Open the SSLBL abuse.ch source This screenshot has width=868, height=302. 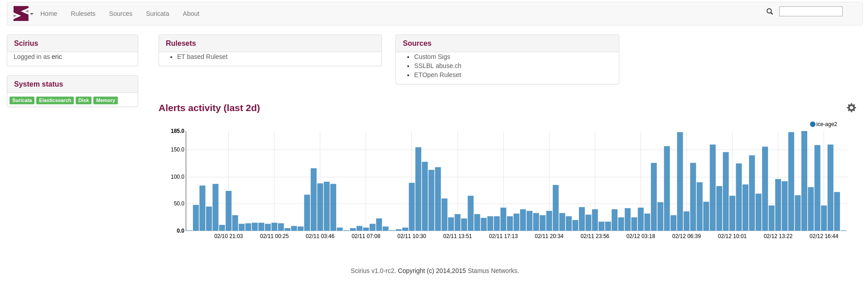(x=438, y=66)
